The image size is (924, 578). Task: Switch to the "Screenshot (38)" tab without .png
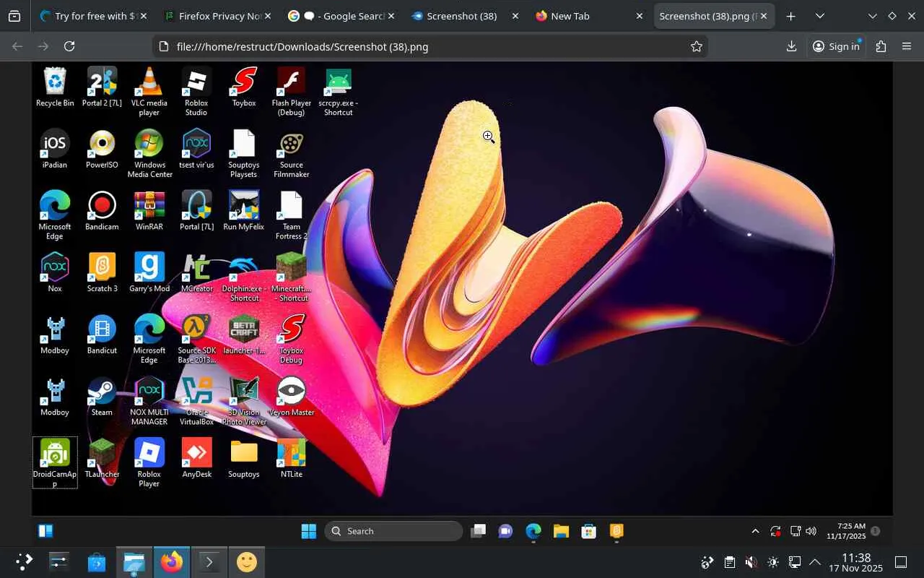click(466, 16)
